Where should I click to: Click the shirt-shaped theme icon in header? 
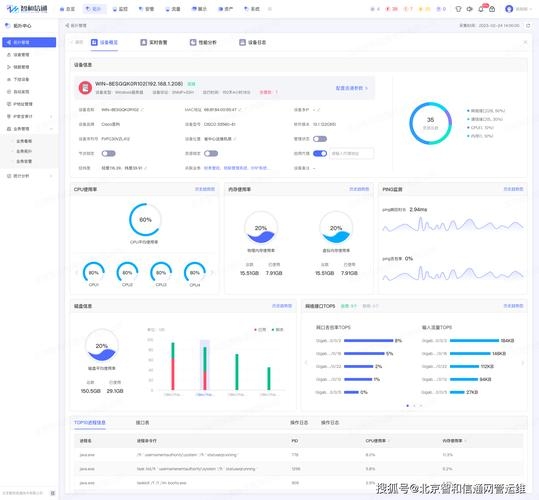pos(458,9)
